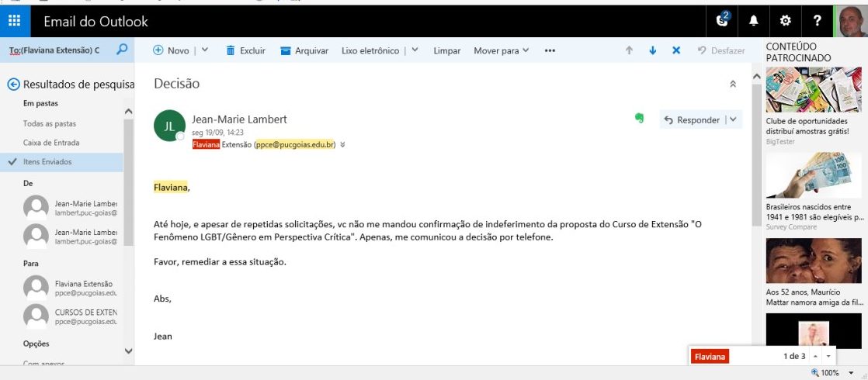Expand the Novo dropdown arrow
Screen dimensions: 868x380
tap(205, 50)
